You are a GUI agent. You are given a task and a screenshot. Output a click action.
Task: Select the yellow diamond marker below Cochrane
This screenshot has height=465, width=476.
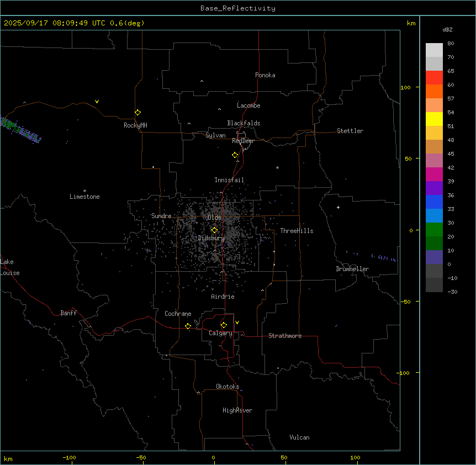click(188, 326)
